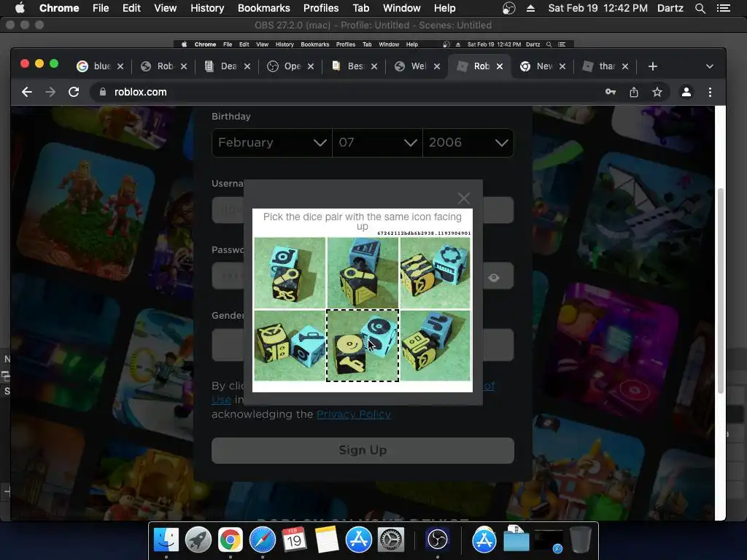Open App Store from the Dock
This screenshot has height=560, width=747.
pos(358,540)
